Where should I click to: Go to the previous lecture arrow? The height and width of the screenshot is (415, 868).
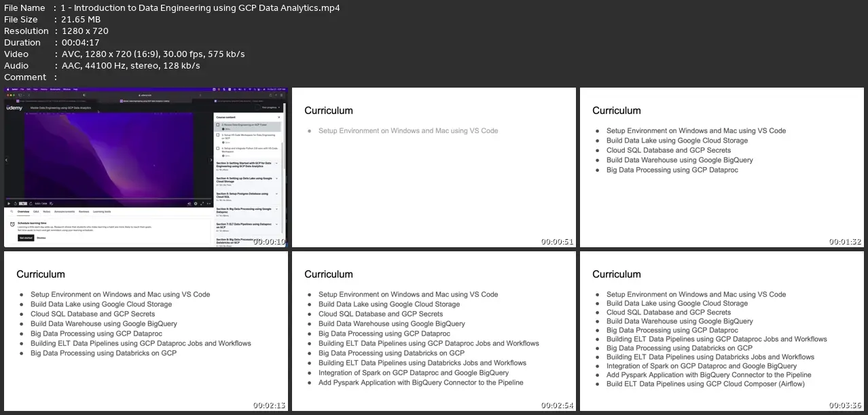(7, 160)
